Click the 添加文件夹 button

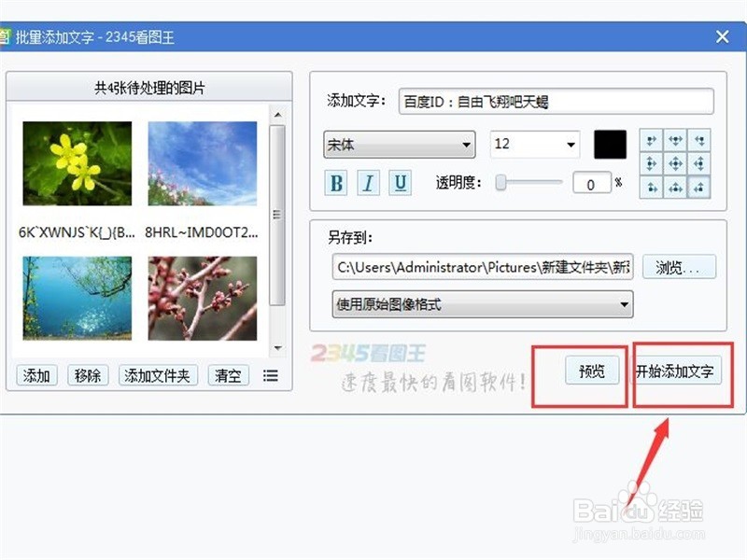158,376
